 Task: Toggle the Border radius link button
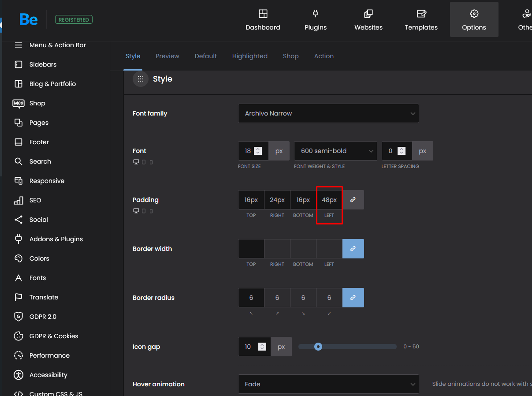353,298
